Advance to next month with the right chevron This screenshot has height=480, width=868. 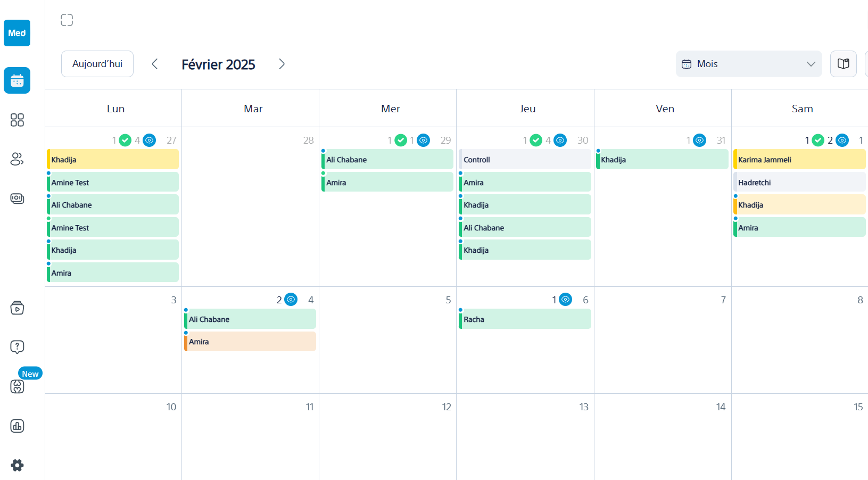282,63
